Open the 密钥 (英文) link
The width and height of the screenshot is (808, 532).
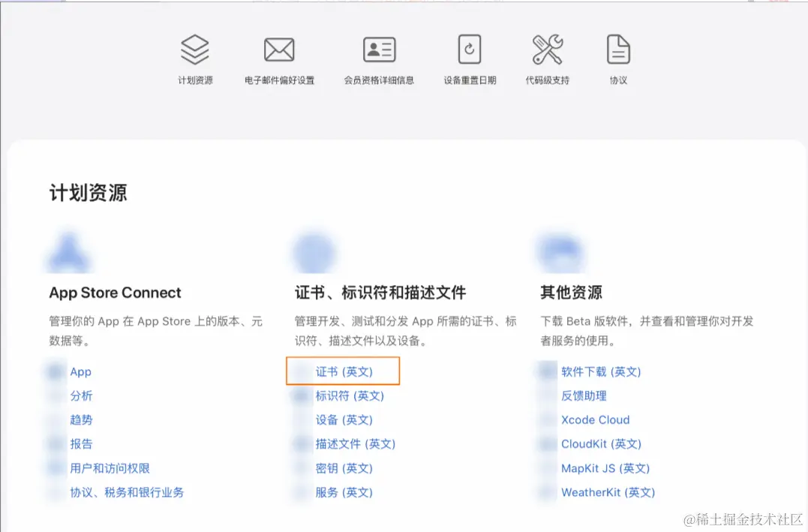point(344,468)
